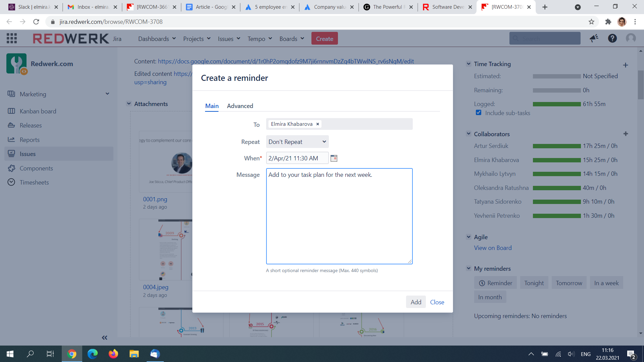Click the feedback megaphone icon in Jira header

(594, 38)
